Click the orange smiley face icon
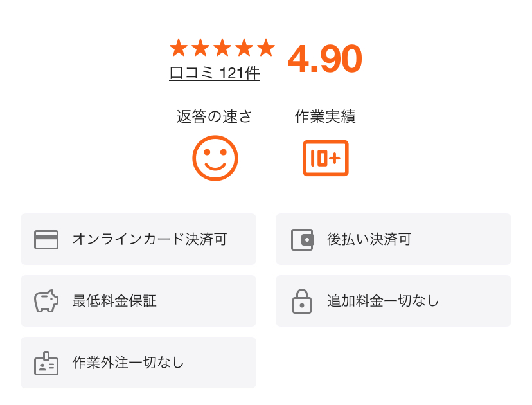Screen dimensions: 532x405 point(215,158)
